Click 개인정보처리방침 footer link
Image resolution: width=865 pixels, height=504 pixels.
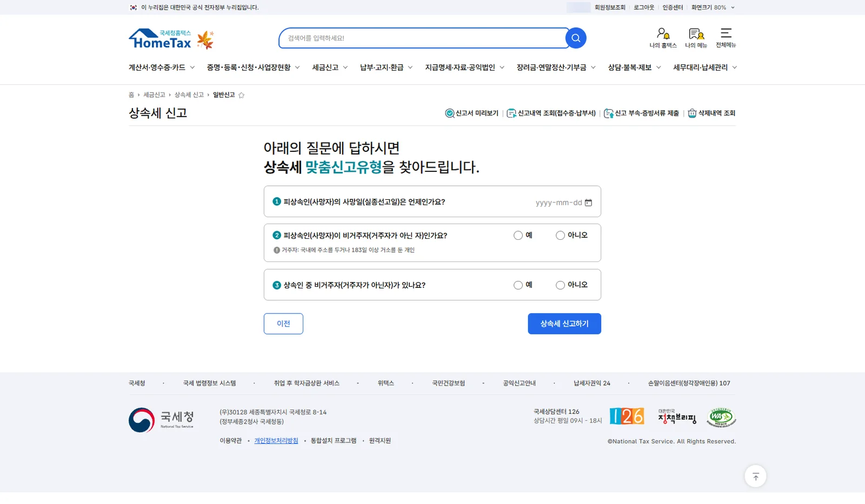coord(276,441)
